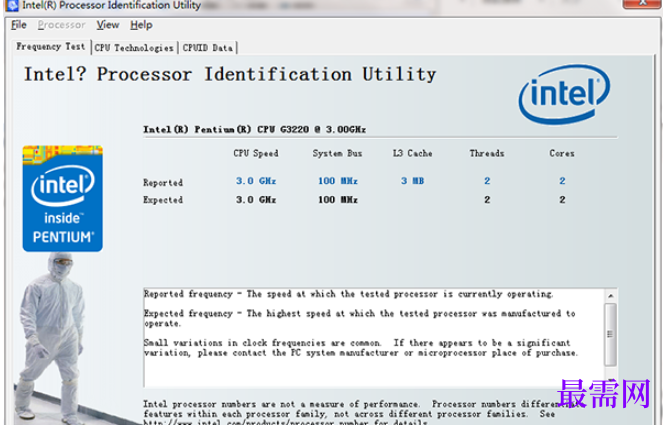This screenshot has height=425, width=669.
Task: Click the reported Cores value '2'
Action: pos(562,181)
